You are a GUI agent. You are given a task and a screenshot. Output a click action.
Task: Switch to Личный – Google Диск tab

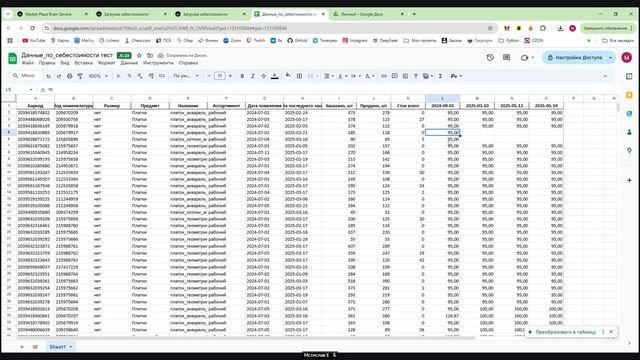pyautogui.click(x=368, y=14)
